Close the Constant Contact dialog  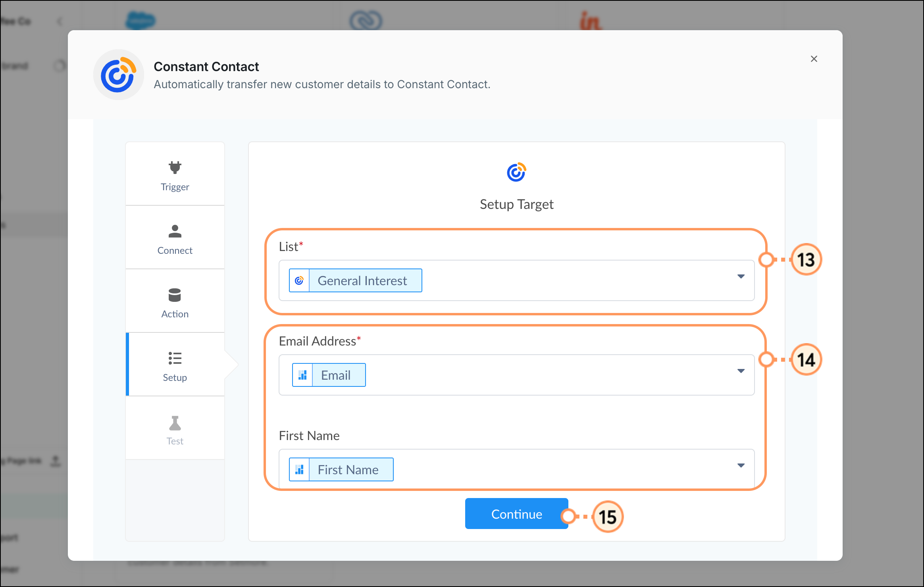click(x=814, y=59)
